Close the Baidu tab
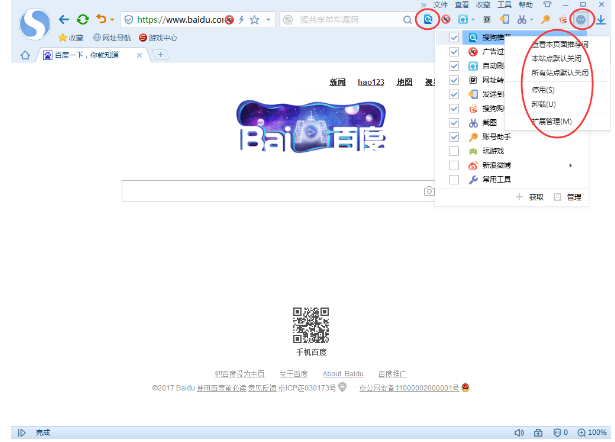 [x=139, y=55]
